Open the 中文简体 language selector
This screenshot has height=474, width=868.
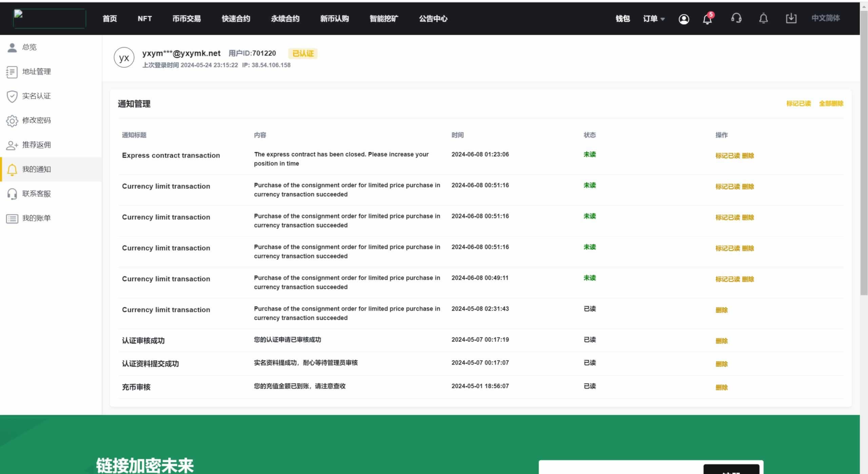(825, 18)
